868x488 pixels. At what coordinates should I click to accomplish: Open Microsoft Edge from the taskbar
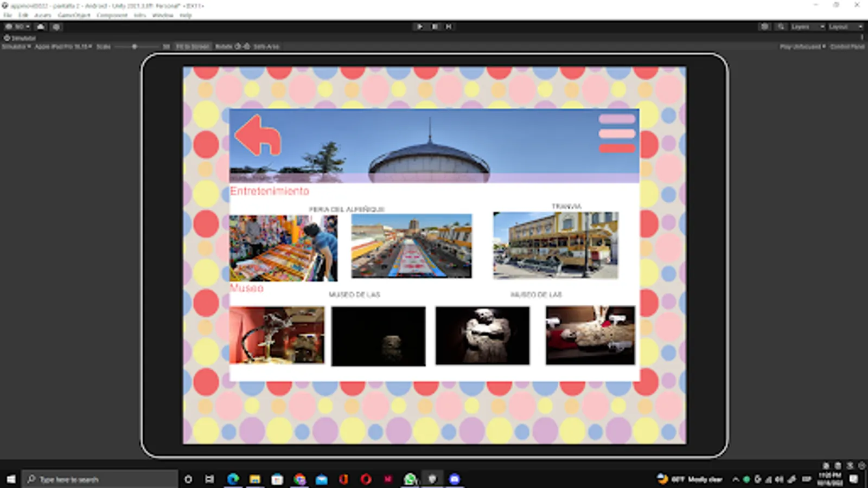pos(233,479)
